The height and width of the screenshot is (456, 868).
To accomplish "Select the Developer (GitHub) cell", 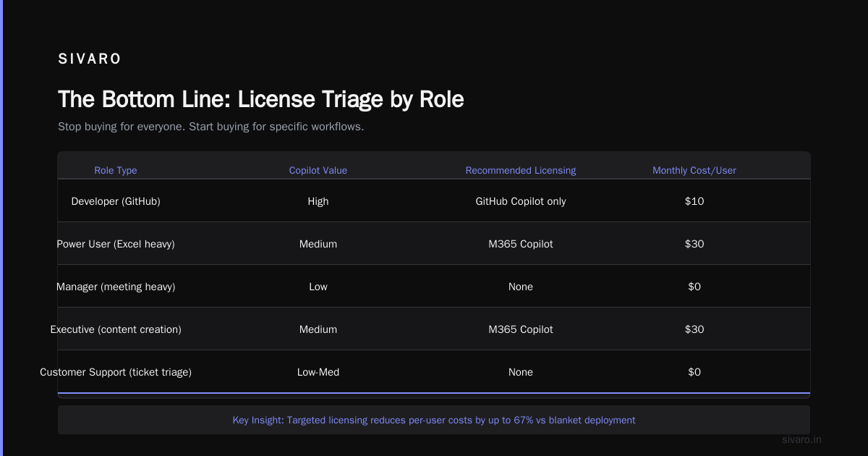I will click(x=116, y=201).
